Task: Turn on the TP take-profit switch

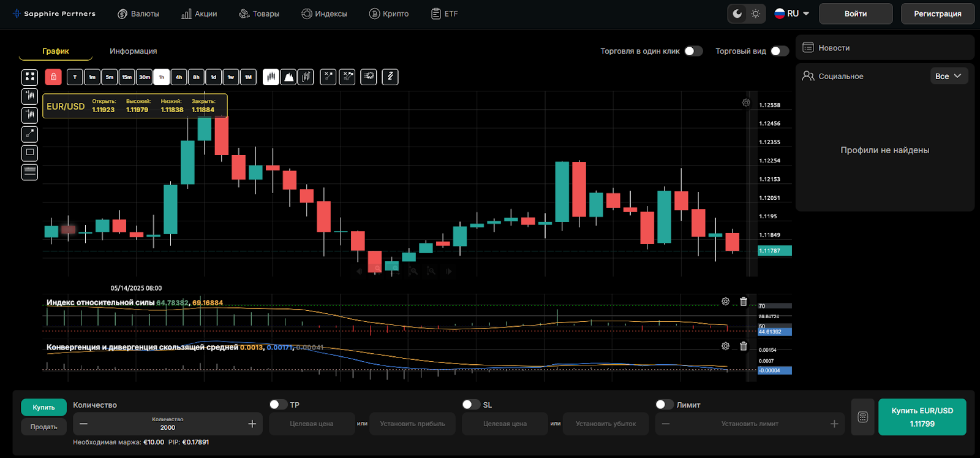Action: (278, 405)
